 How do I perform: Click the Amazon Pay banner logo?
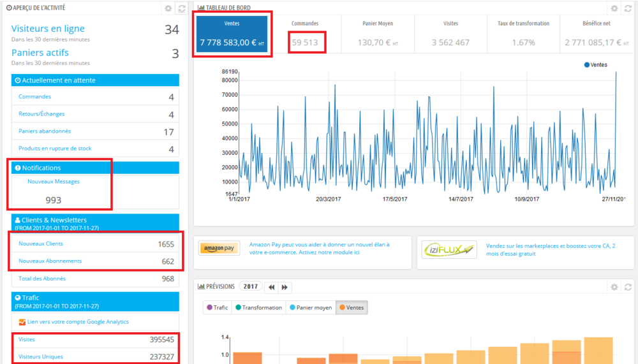219,248
